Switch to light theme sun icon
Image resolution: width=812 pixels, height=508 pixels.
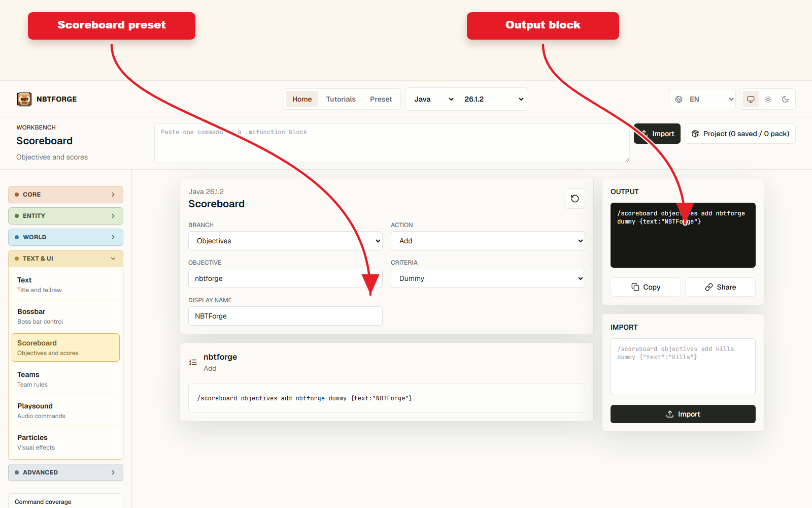click(768, 99)
